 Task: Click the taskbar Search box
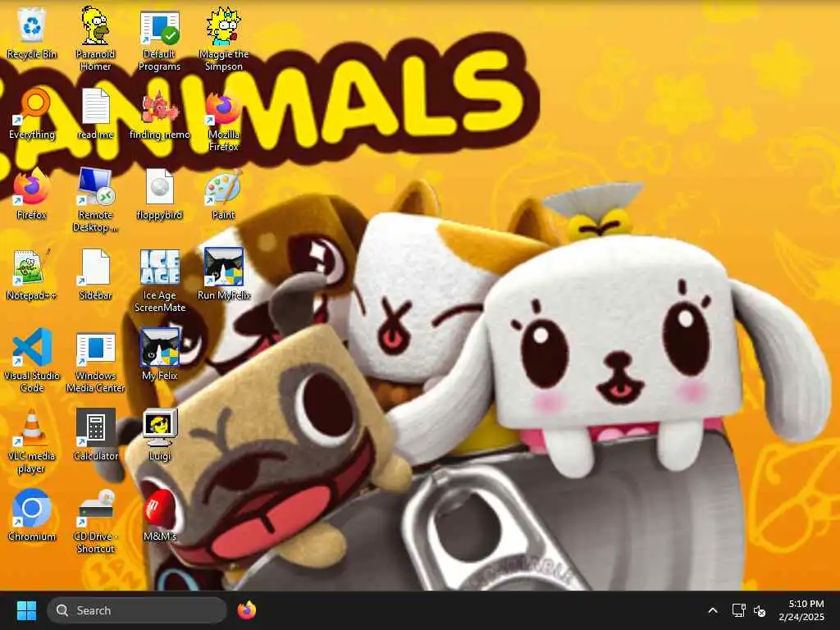pyautogui.click(x=137, y=610)
